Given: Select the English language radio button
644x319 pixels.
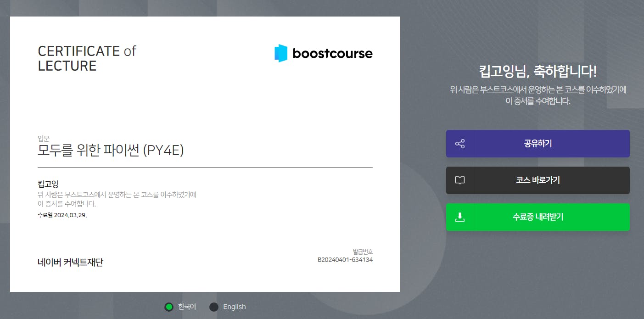Looking at the screenshot, I should [x=214, y=307].
